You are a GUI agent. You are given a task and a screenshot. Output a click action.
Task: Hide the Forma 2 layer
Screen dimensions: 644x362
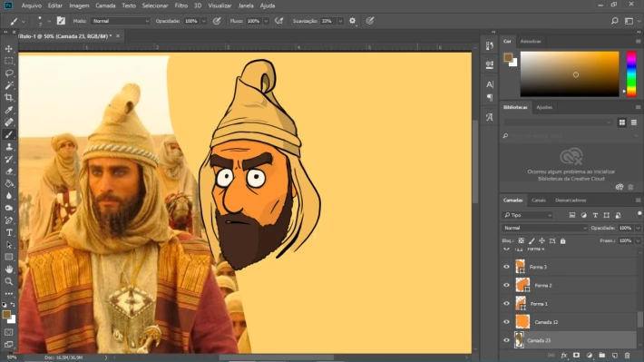(506, 285)
